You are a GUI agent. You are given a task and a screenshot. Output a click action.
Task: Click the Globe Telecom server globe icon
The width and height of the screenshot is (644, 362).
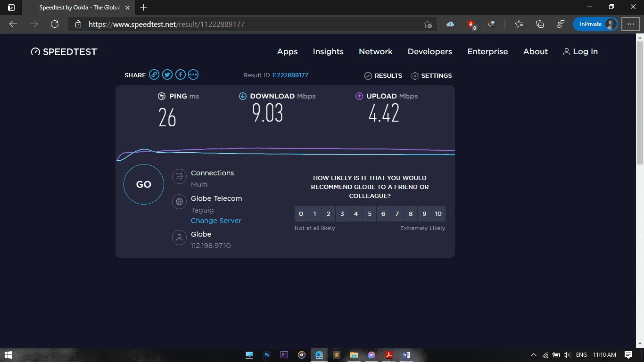click(x=179, y=202)
